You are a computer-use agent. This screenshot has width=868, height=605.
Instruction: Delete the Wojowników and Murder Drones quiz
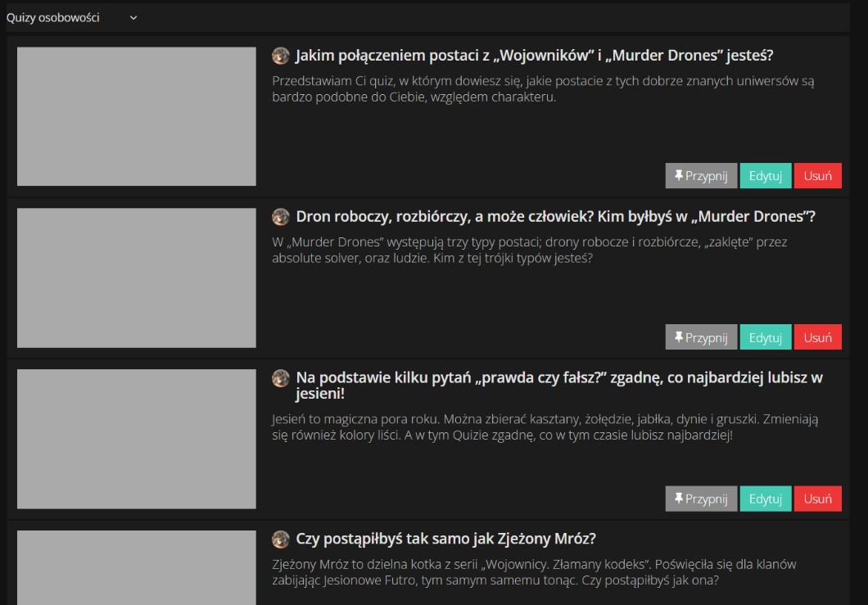[x=817, y=176]
